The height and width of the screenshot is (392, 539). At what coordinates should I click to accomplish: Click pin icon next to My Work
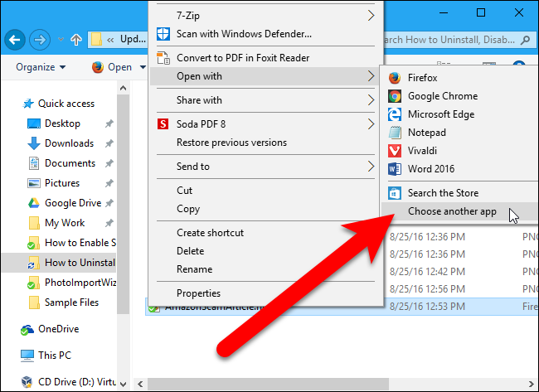coord(109,223)
